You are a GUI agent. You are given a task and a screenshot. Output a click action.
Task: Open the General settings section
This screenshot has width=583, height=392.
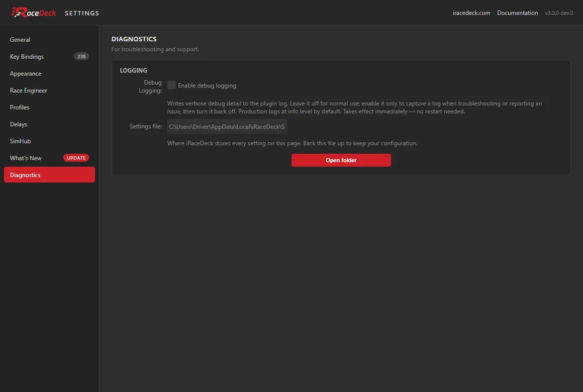[x=49, y=39]
